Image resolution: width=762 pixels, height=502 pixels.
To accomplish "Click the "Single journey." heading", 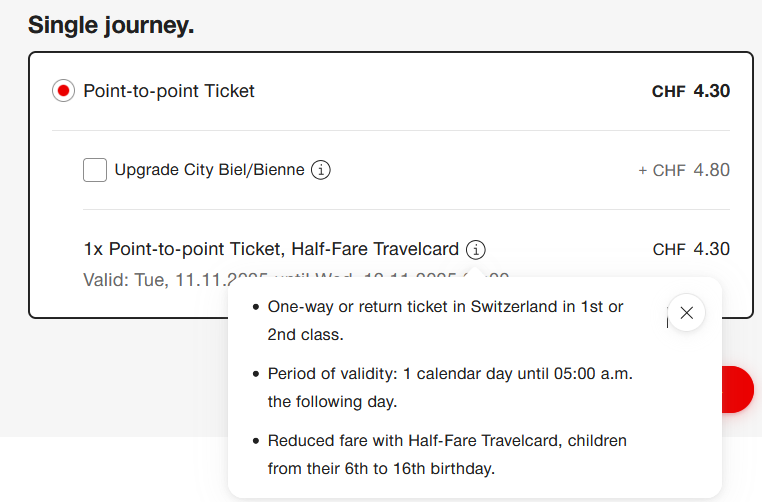I will pos(111,25).
